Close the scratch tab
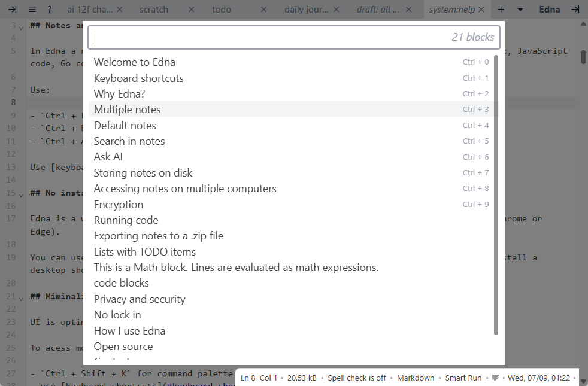588x386 pixels. pyautogui.click(x=191, y=10)
